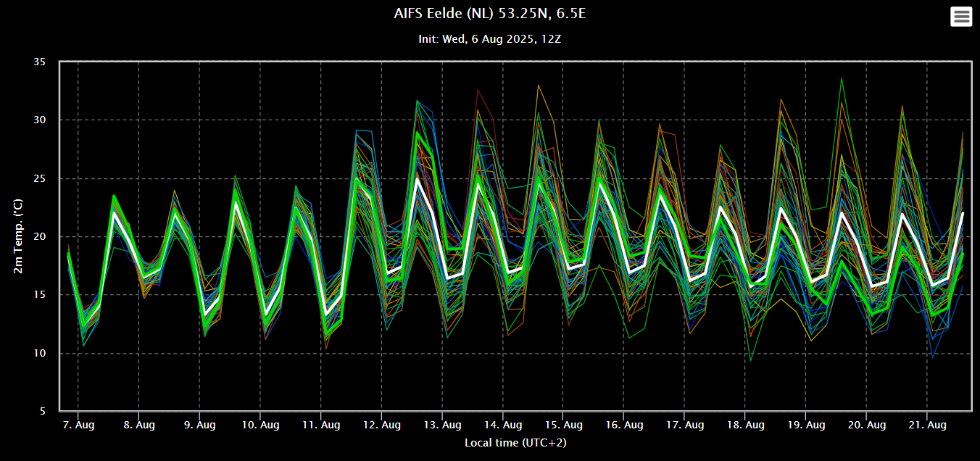Click the 10. Aug x-axis label
The image size is (980, 461).
pos(260,425)
